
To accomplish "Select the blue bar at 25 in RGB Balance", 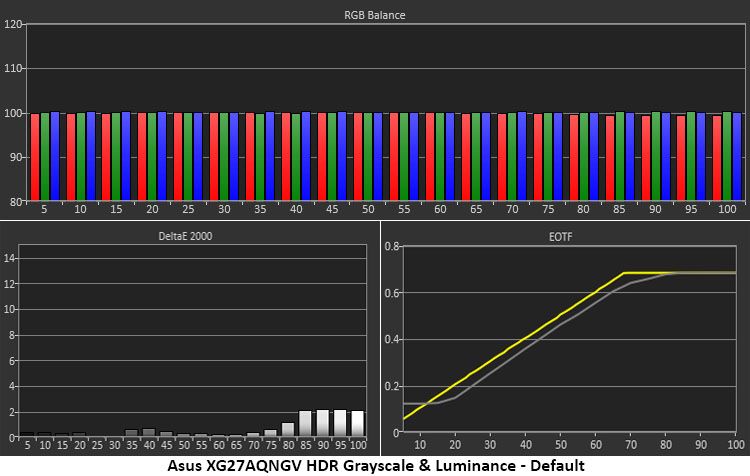I will point(198,156).
